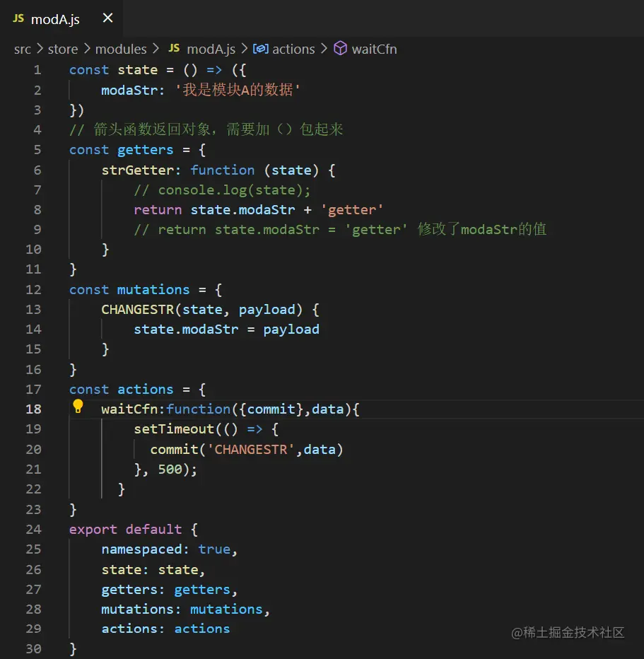Click the JS file icon in the tab
This screenshot has height=659, width=644.
tap(18, 18)
